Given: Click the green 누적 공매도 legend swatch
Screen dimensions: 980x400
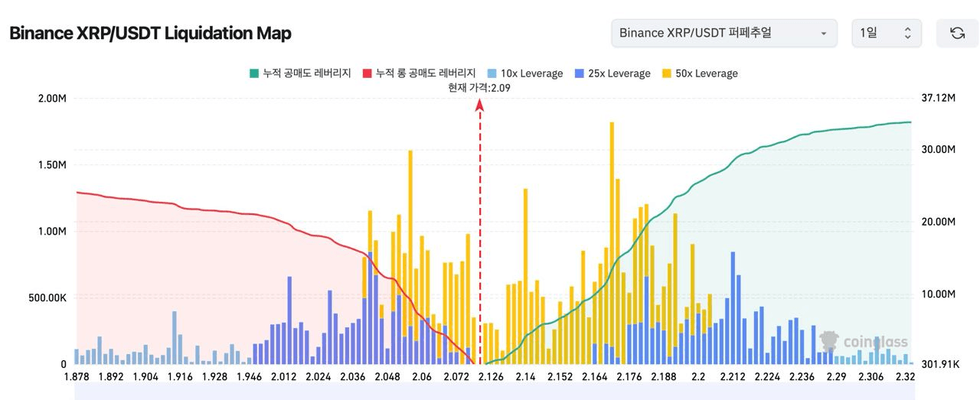Looking at the screenshot, I should [253, 73].
